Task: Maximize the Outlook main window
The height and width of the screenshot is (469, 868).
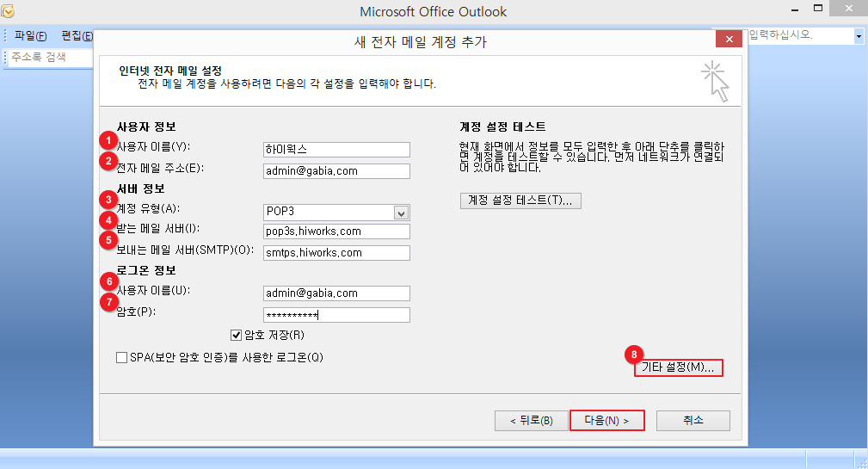Action: (x=818, y=9)
